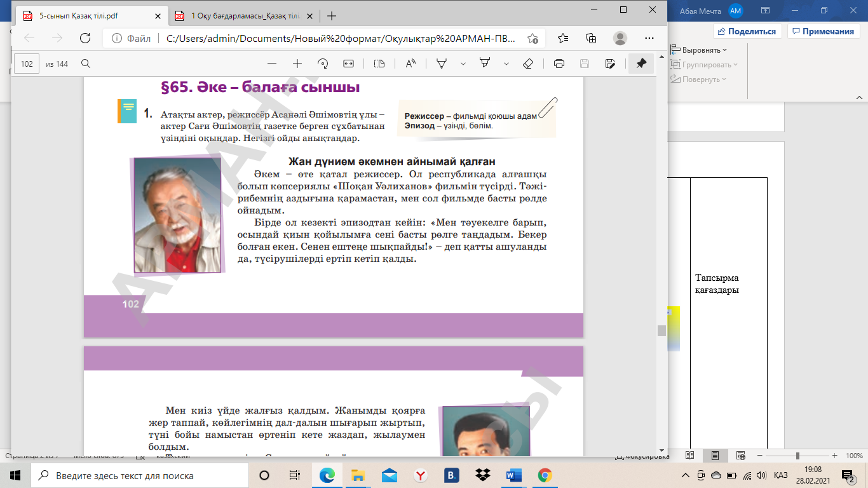The image size is (868, 488).
Task: Edit the PDF page number field
Action: (x=27, y=64)
